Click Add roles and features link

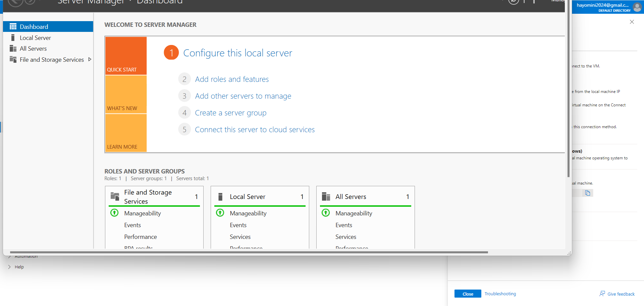click(x=232, y=79)
